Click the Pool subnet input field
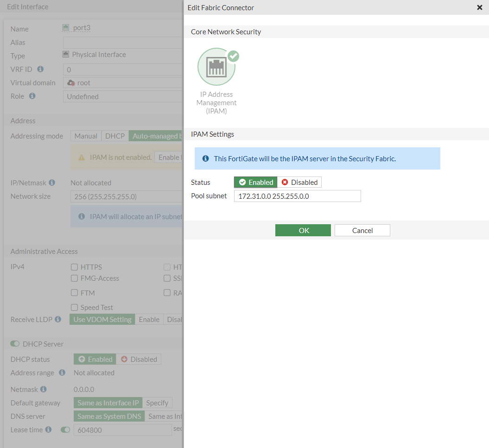Screen dimensions: 489x448 tap(298, 196)
